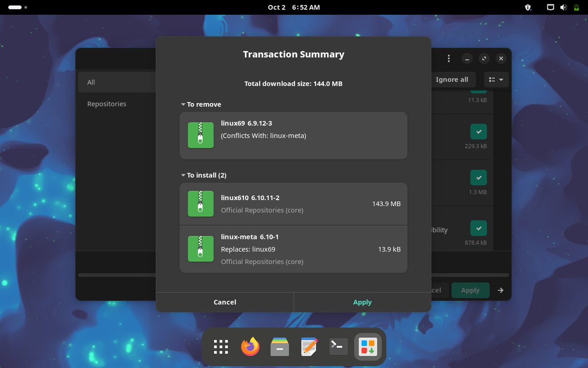Click the Replaces: linux69 text
The width and height of the screenshot is (588, 368).
click(248, 249)
